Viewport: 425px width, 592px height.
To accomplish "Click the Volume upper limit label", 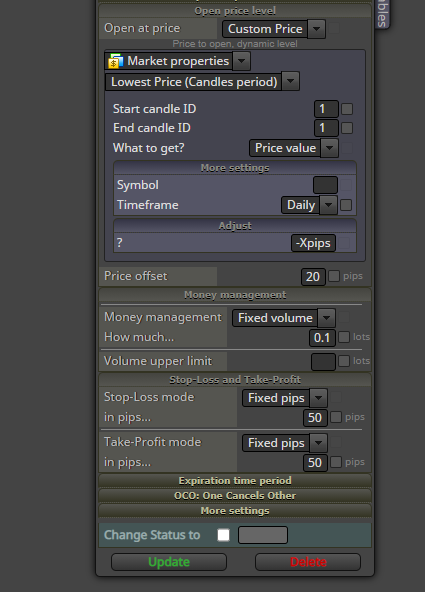I will tap(158, 361).
